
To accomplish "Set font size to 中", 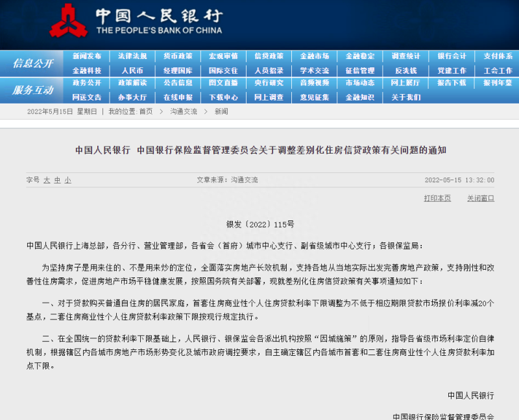I will 58,180.
